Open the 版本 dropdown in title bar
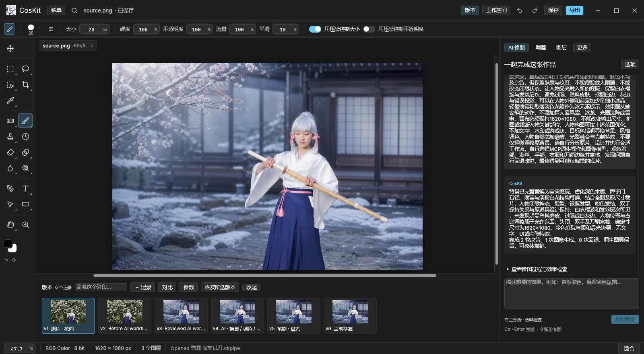Image resolution: width=644 pixels, height=354 pixels. [470, 10]
